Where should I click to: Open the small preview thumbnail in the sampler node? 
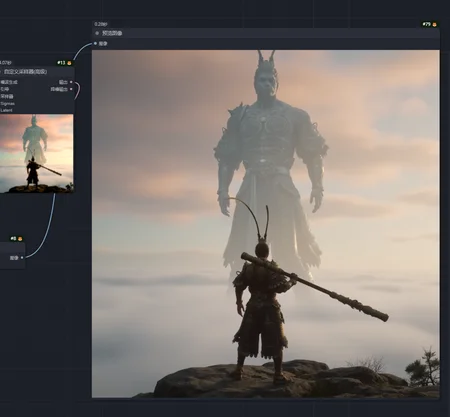(37, 154)
